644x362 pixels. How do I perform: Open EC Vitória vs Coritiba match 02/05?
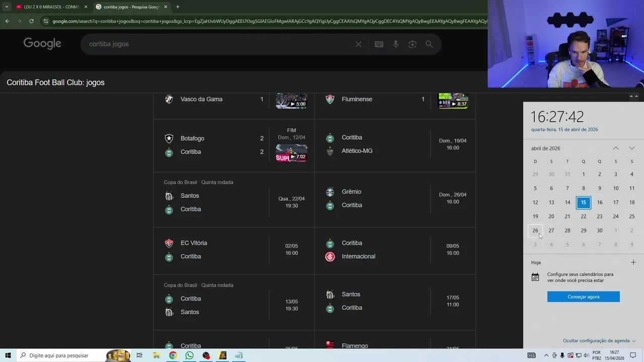click(234, 250)
